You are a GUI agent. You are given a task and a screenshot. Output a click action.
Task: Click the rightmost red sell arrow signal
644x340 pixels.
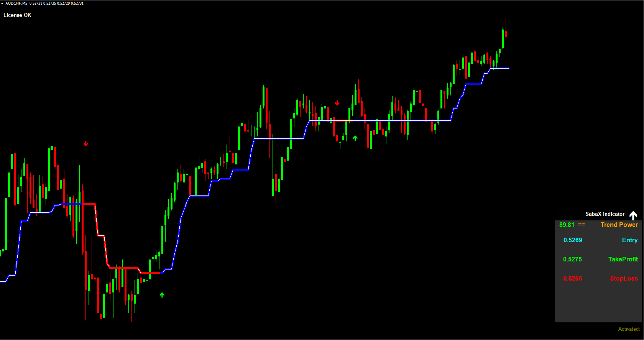(x=337, y=103)
